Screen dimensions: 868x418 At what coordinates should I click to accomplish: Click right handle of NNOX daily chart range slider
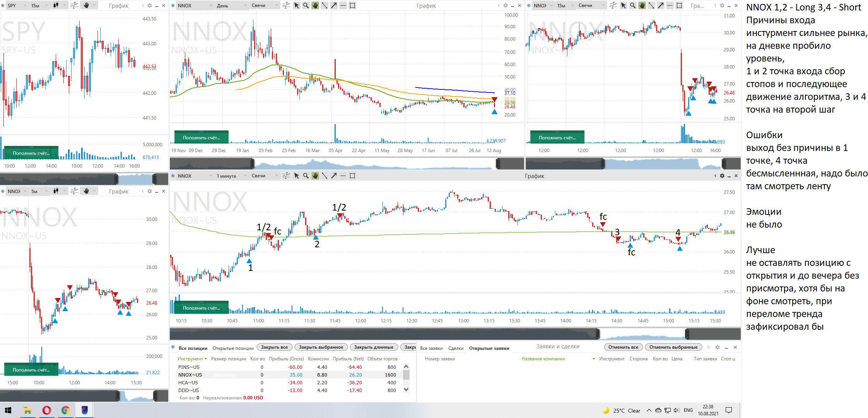pos(498,164)
